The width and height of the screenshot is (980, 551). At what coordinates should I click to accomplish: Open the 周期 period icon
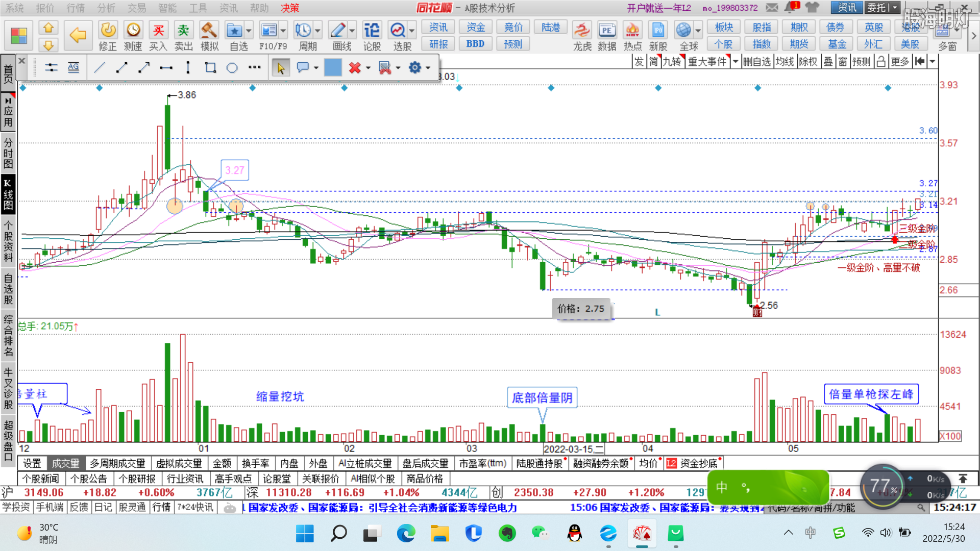coord(303,30)
